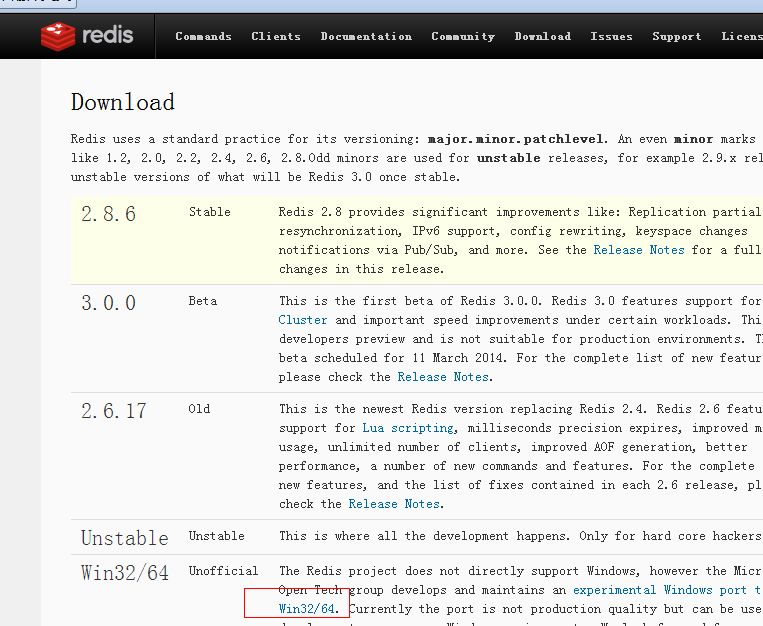The image size is (763, 626).
Task: Open the Issues navigation item
Action: coord(611,36)
